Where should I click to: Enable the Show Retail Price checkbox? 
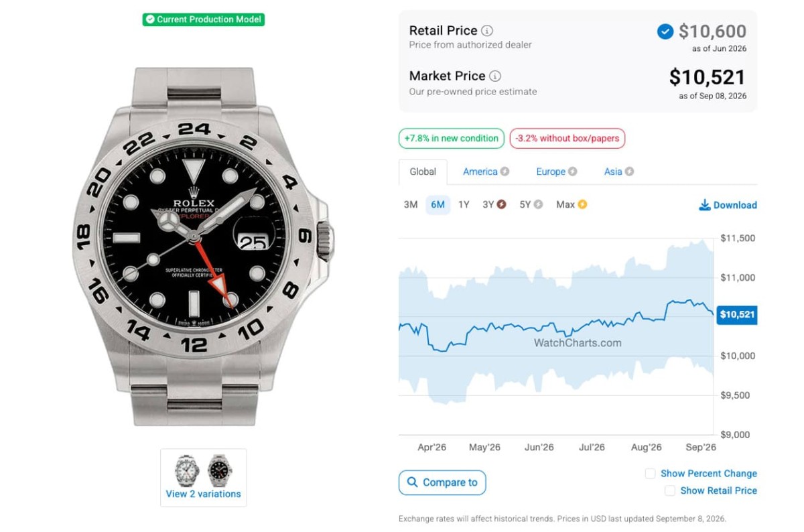[x=669, y=490]
